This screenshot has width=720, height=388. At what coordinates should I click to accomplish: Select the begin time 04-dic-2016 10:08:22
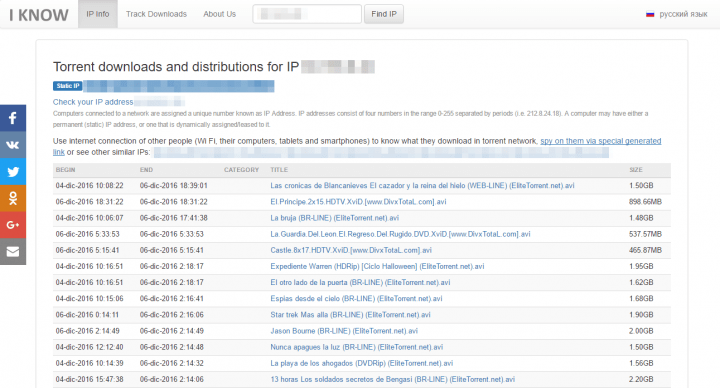[x=90, y=186]
